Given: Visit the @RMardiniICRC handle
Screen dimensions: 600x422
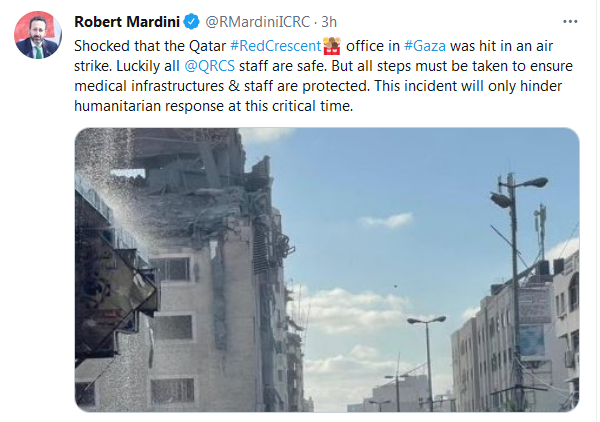Looking at the screenshot, I should click(258, 22).
